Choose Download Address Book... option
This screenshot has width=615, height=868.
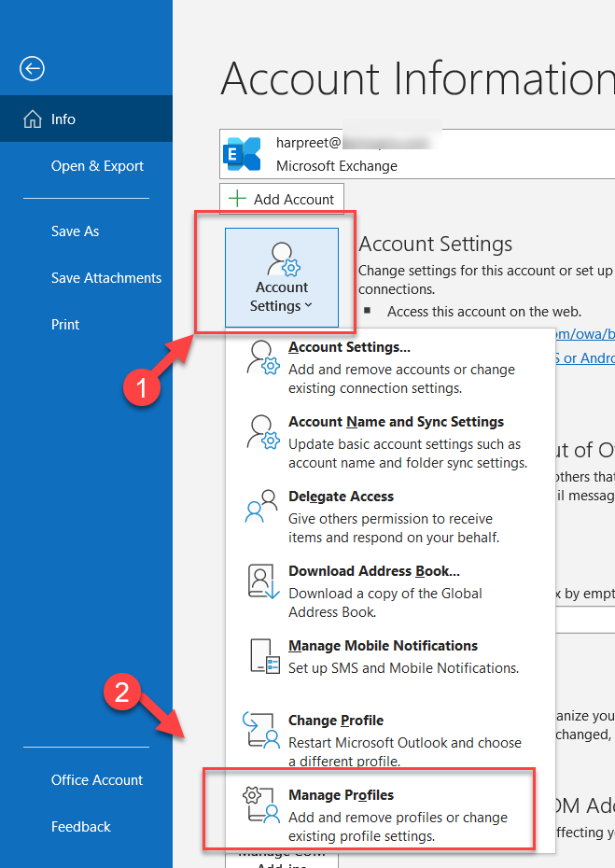click(x=390, y=591)
